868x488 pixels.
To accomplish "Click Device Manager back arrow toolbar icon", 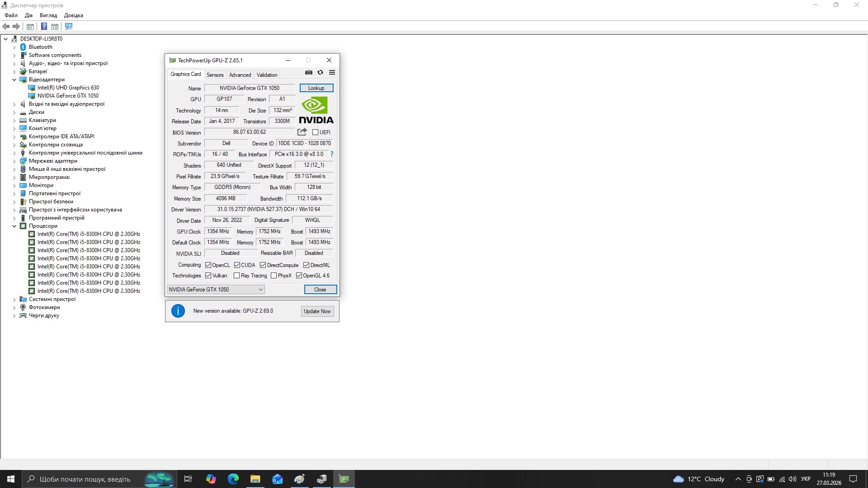I will click(x=6, y=26).
